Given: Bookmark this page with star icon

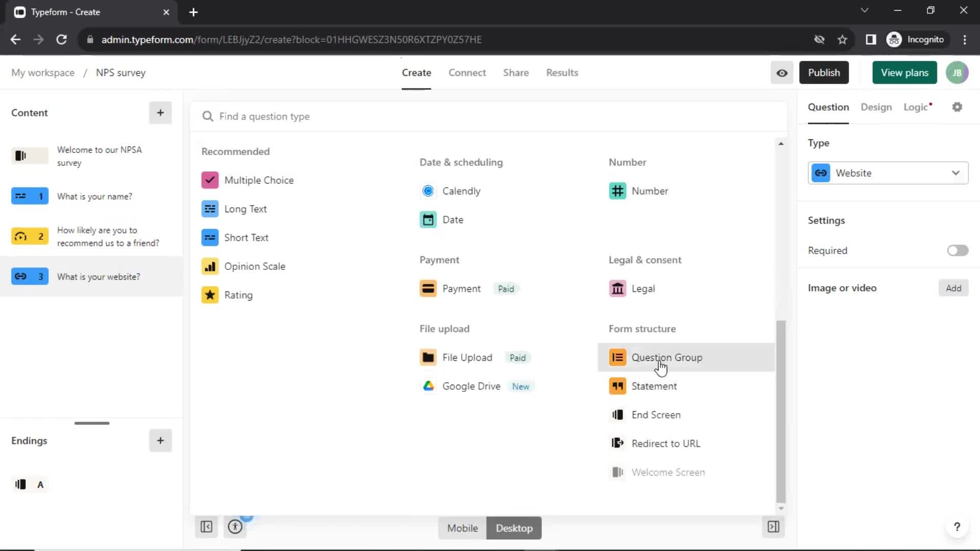Looking at the screenshot, I should point(842,39).
